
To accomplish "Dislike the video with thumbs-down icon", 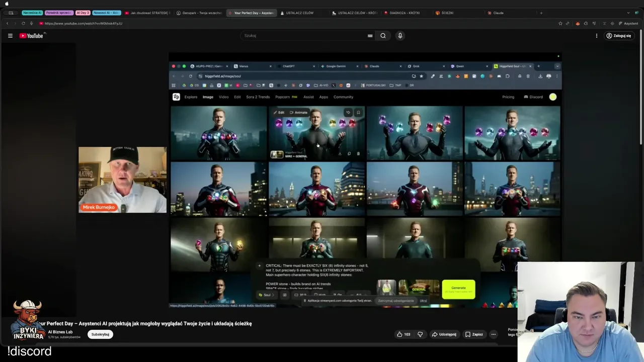I will click(420, 334).
